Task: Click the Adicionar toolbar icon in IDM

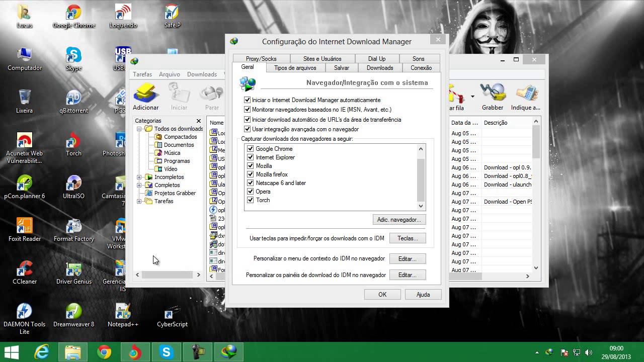Action: tap(145, 97)
